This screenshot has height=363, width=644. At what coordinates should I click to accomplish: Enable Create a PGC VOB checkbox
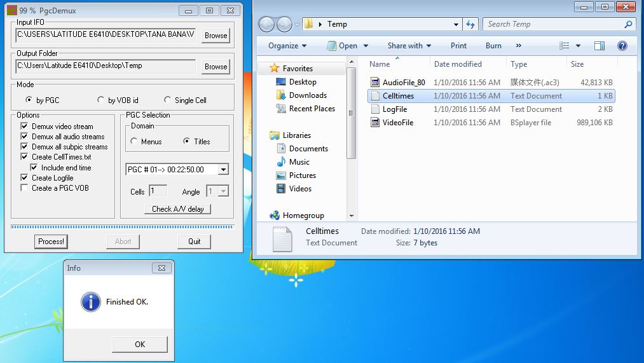point(24,188)
